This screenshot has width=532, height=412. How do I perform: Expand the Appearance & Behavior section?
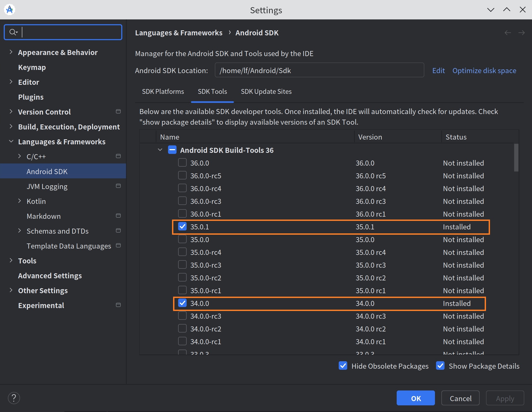coord(11,52)
